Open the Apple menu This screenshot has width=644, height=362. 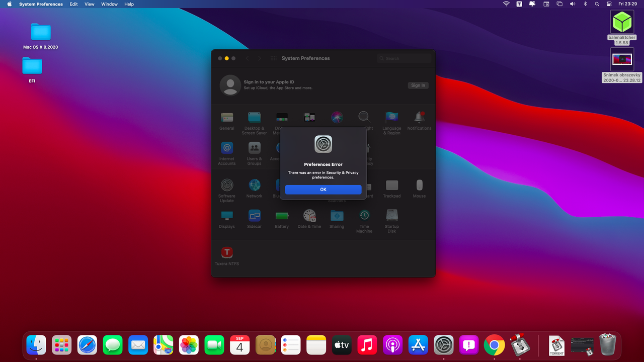pos(9,4)
